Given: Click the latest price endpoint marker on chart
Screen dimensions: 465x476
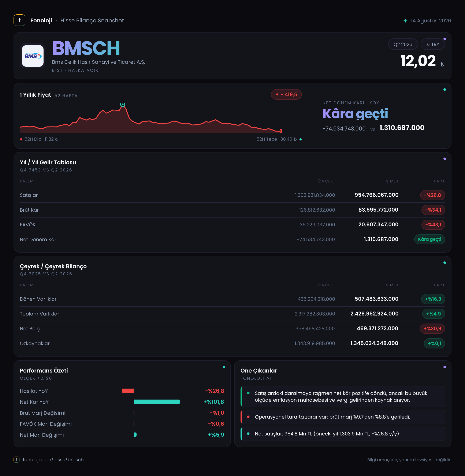Looking at the screenshot, I should [x=281, y=131].
